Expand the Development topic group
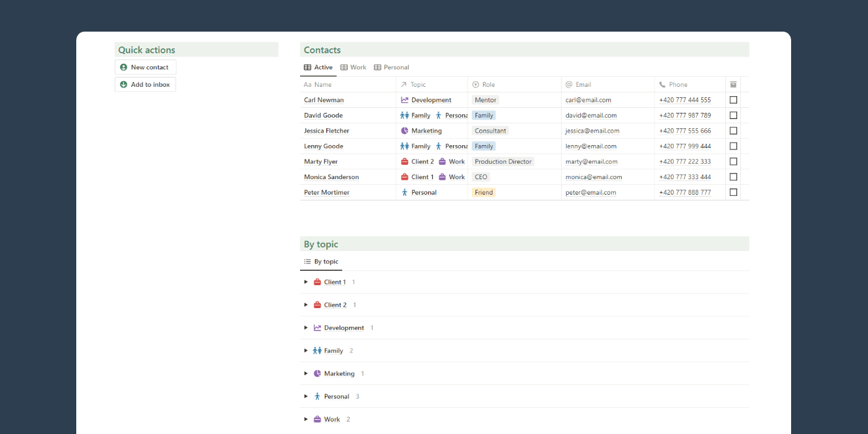Image resolution: width=868 pixels, height=434 pixels. pos(306,328)
